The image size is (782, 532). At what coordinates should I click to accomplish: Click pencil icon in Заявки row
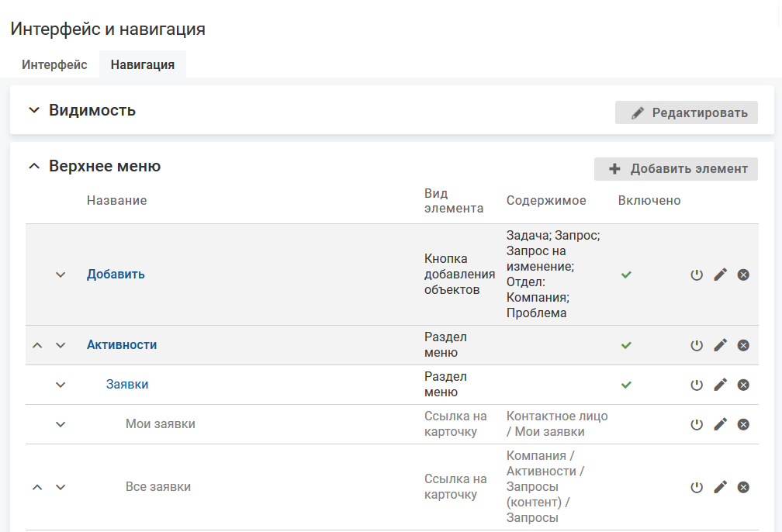coord(720,385)
